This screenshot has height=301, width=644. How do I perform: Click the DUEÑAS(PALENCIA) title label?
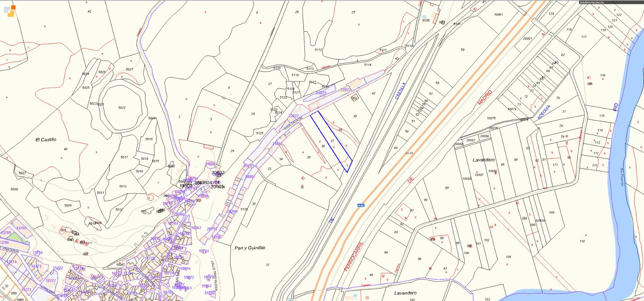point(592,2)
